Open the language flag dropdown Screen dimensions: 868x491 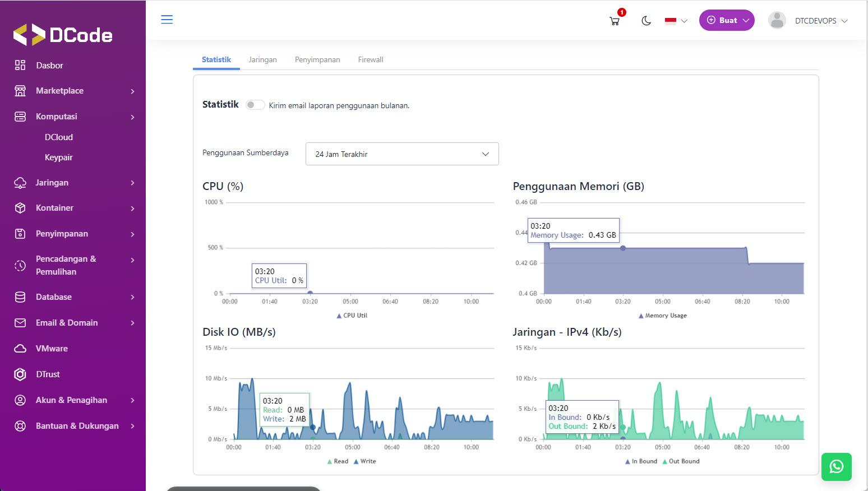676,21
